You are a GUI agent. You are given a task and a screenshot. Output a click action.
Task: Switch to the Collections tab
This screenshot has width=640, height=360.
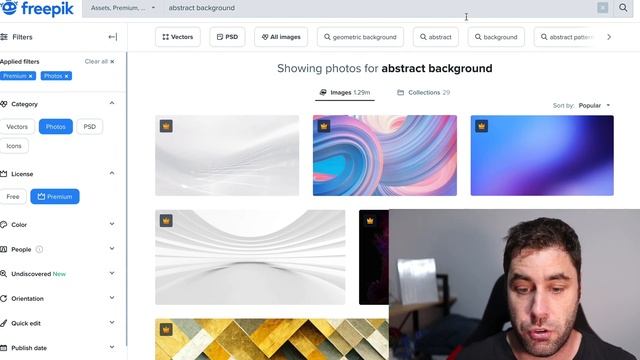click(423, 93)
